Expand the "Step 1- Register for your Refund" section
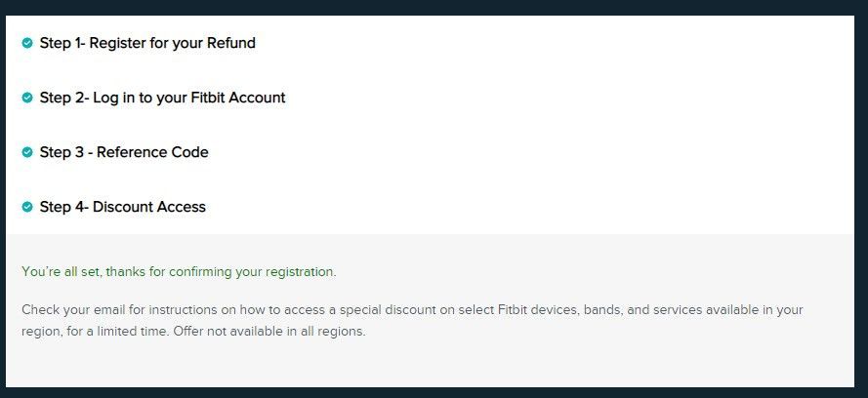This screenshot has height=398, width=868. pyautogui.click(x=147, y=43)
